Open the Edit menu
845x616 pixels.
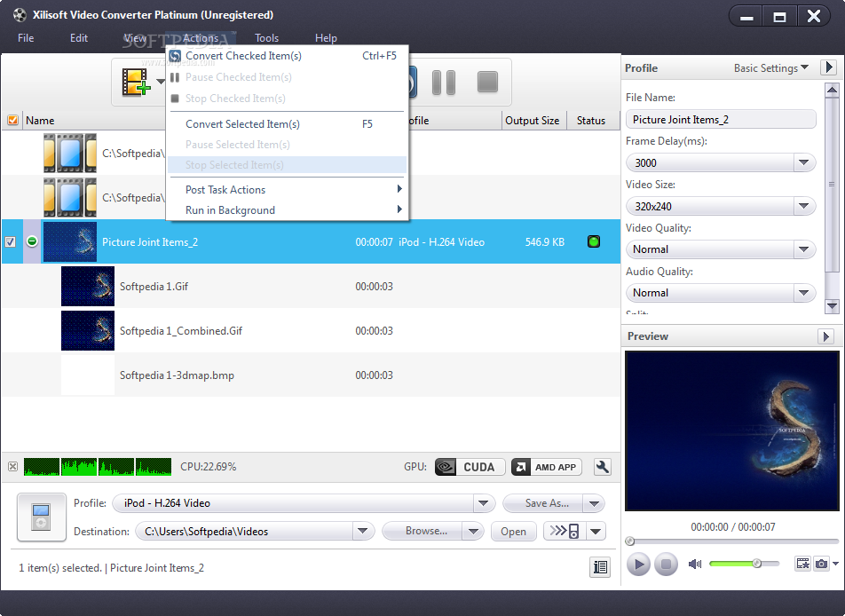pos(79,38)
